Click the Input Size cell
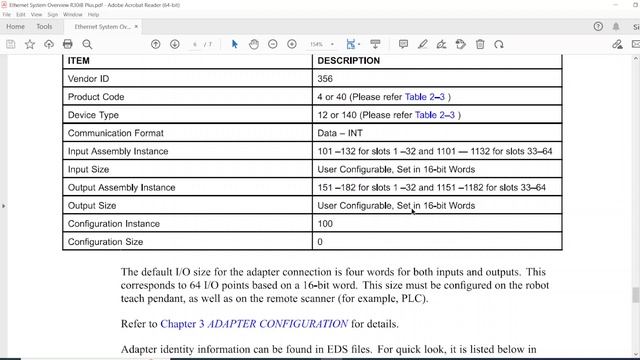Image resolution: width=640 pixels, height=360 pixels. click(x=188, y=169)
